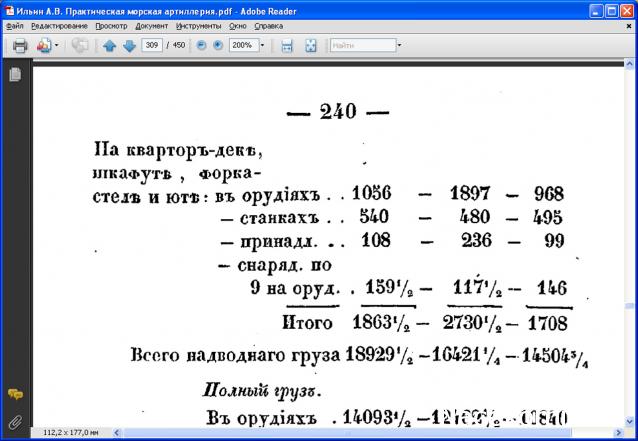638x441 pixels.
Task: Go to the next page with the down arrow
Action: click(129, 46)
